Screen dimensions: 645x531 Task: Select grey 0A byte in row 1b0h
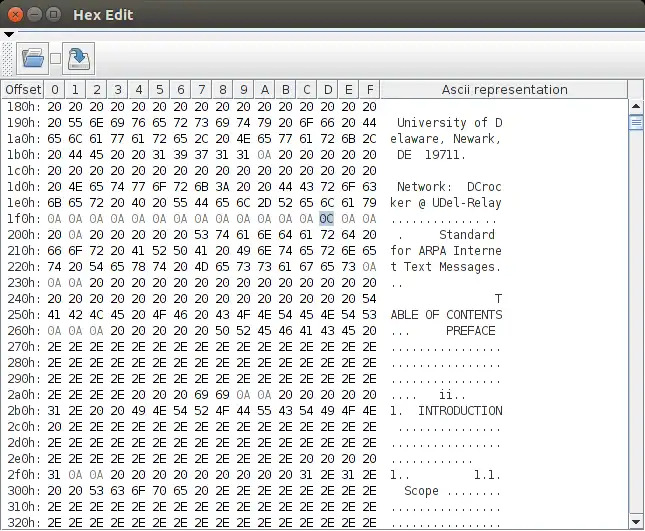point(264,155)
